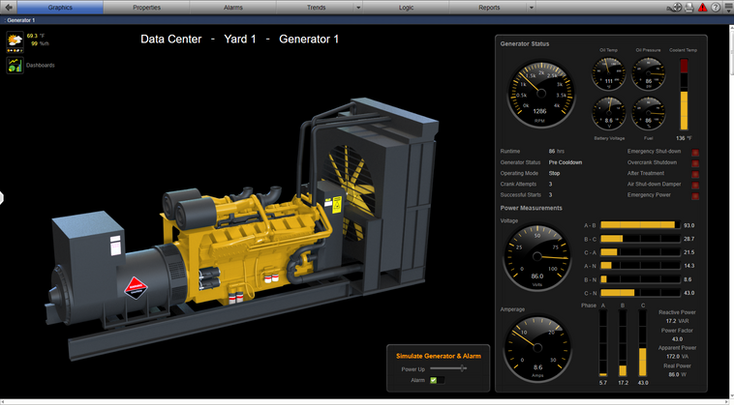The image size is (734, 405).
Task: Click the Emergency Shut-down indicator light
Action: [x=695, y=152]
